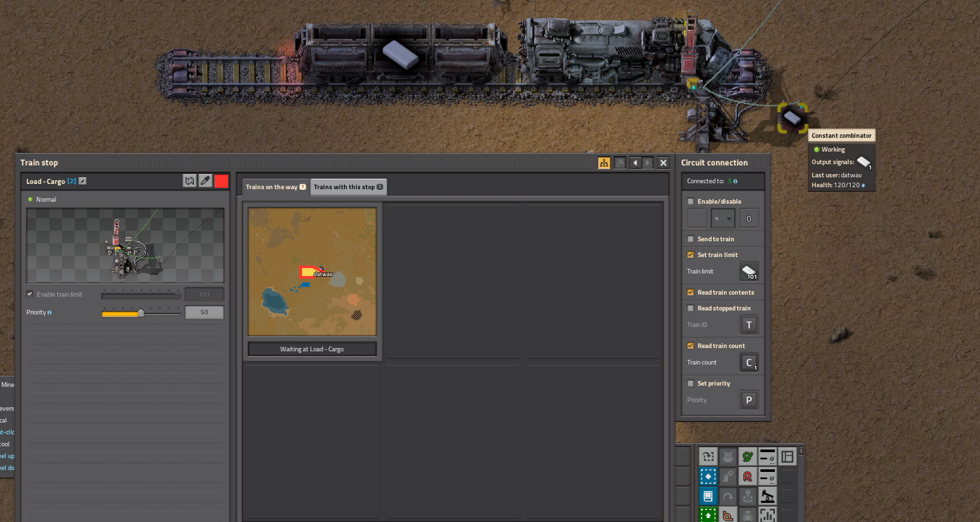Click the train limit value field showing 101
The width and height of the screenshot is (980, 522).
204,295
